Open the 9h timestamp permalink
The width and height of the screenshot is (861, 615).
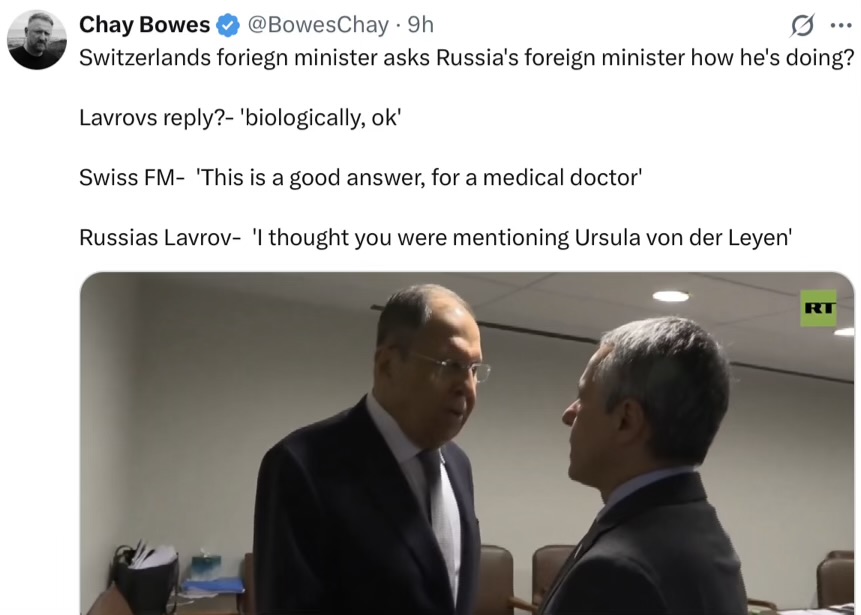pos(421,25)
